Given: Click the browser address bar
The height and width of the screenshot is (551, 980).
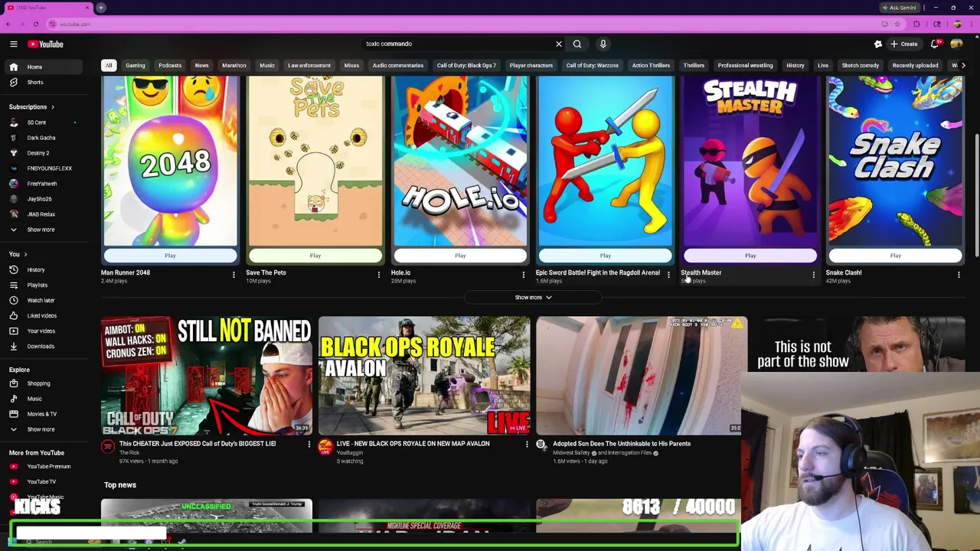Looking at the screenshot, I should (459, 24).
